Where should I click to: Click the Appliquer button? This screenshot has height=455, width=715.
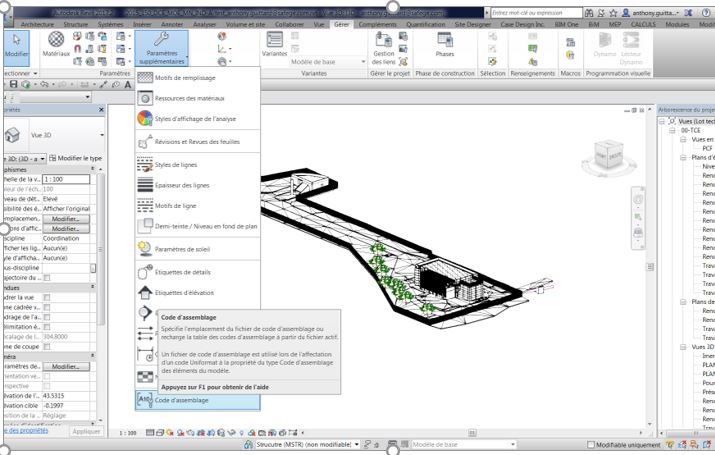86,431
